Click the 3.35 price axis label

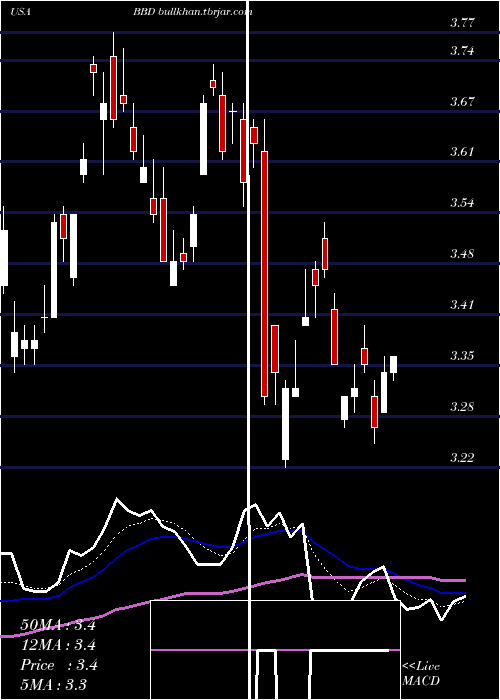coord(462,356)
